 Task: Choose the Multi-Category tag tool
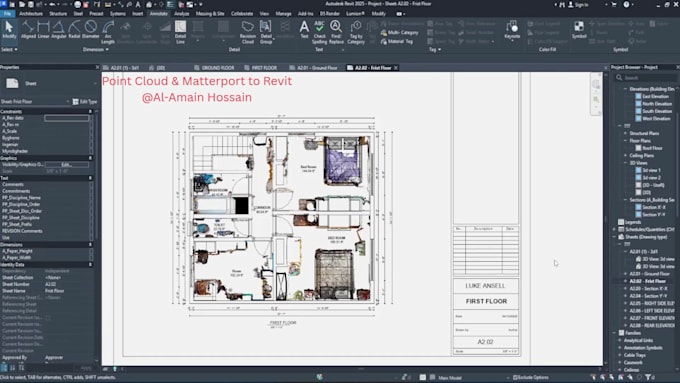coord(399,33)
